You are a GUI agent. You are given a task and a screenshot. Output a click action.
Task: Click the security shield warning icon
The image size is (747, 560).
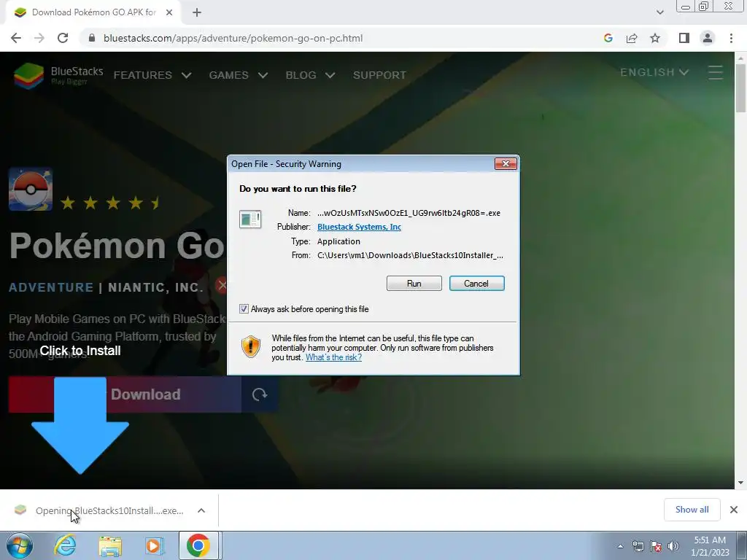point(251,346)
